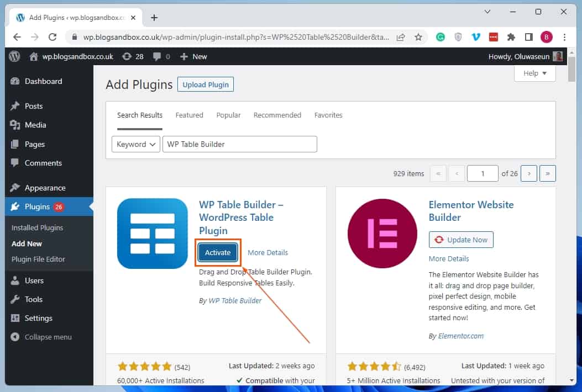The width and height of the screenshot is (582, 392).
Task: Open the Chrome profile avatar B
Action: click(547, 37)
